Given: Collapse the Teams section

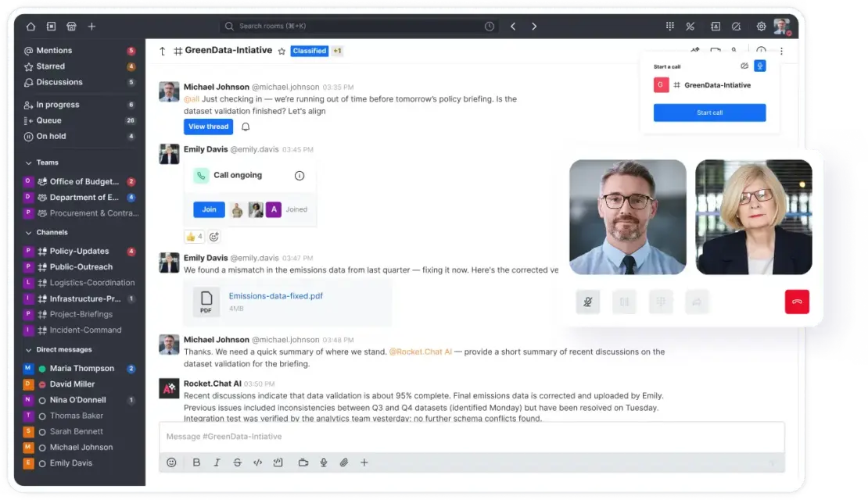Looking at the screenshot, I should point(27,162).
